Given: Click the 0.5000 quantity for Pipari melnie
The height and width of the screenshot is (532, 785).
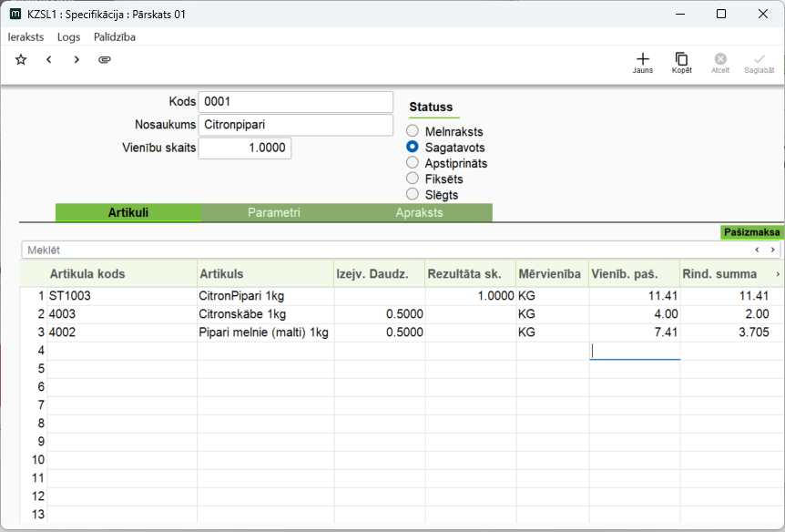Looking at the screenshot, I should [x=380, y=332].
